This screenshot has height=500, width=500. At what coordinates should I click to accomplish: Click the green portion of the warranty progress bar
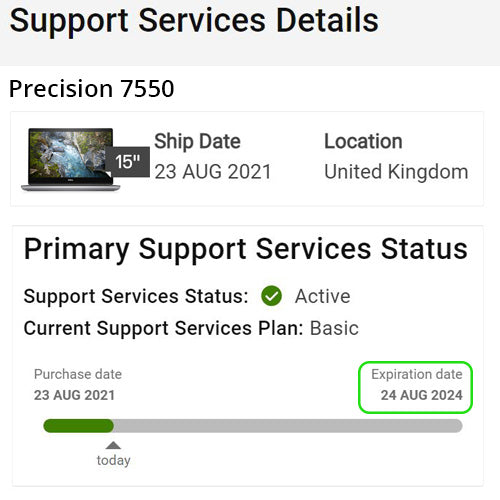pos(79,426)
